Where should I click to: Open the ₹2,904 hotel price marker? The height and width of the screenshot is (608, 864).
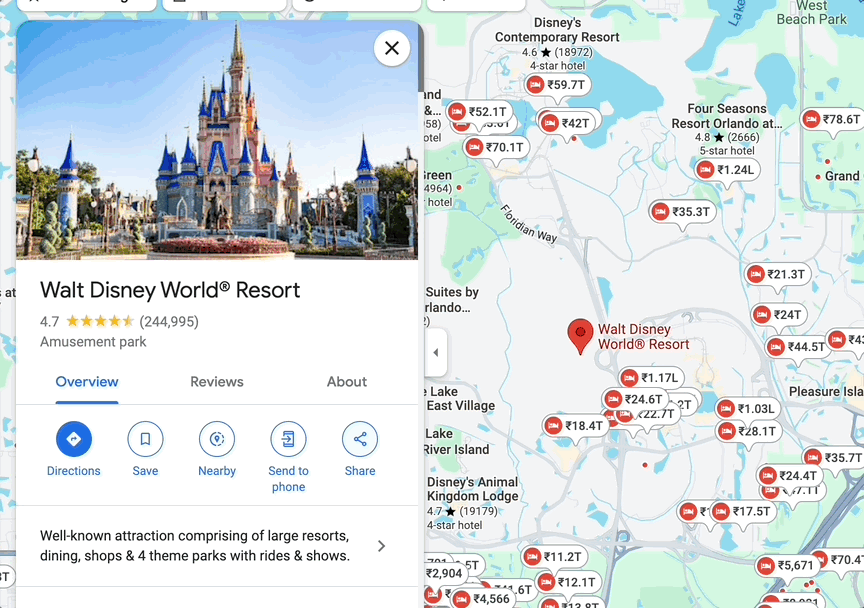[x=444, y=573]
